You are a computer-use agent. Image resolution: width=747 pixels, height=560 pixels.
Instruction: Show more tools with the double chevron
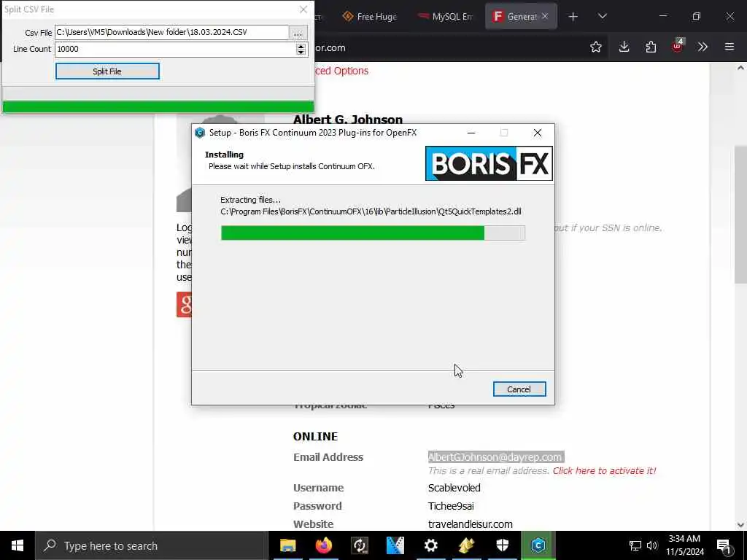703,47
